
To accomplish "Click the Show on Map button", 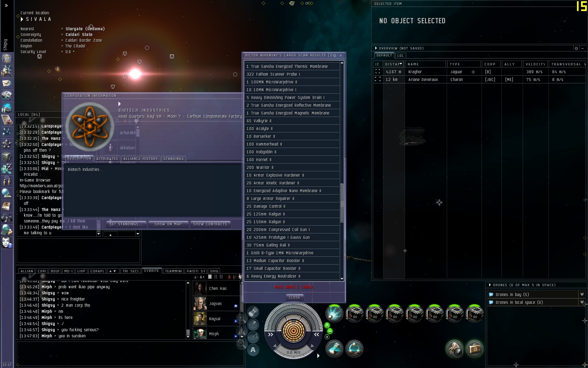I will [x=168, y=224].
